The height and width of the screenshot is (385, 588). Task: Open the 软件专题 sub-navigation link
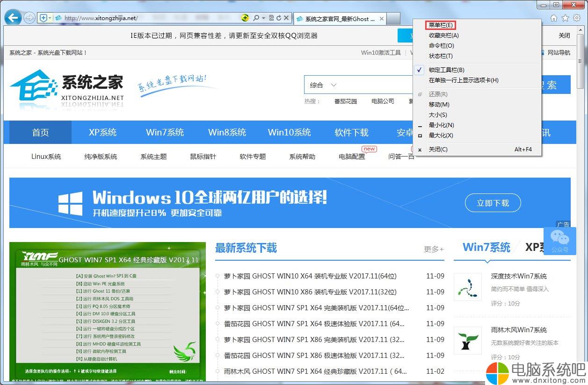pyautogui.click(x=253, y=157)
